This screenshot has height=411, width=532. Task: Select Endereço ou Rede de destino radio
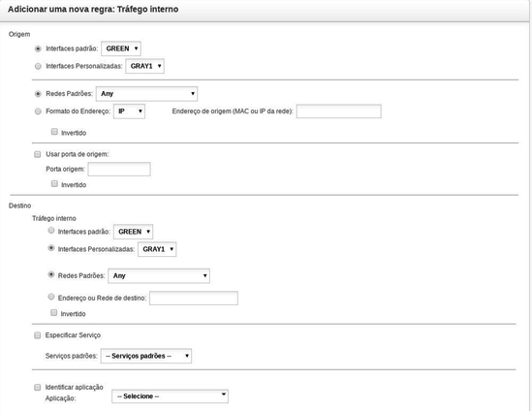tap(51, 297)
